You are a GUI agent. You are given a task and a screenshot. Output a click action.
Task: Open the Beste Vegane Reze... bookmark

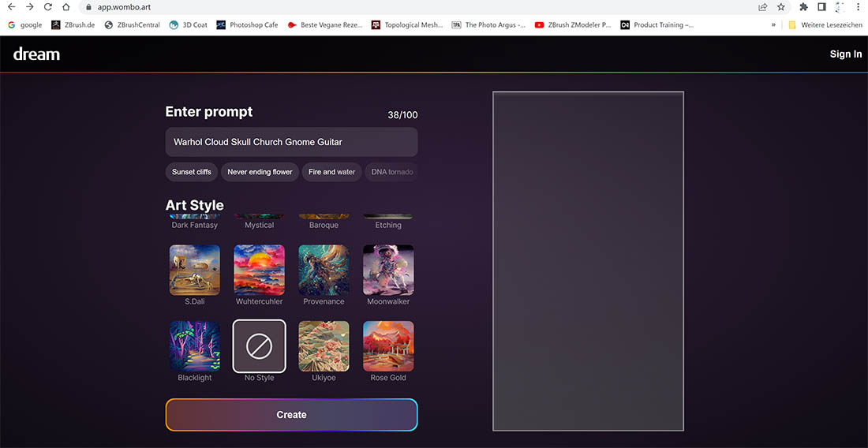pos(325,25)
